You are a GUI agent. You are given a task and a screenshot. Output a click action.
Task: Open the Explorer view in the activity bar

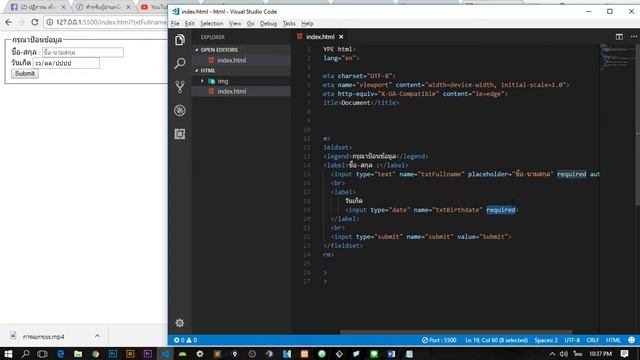point(180,40)
